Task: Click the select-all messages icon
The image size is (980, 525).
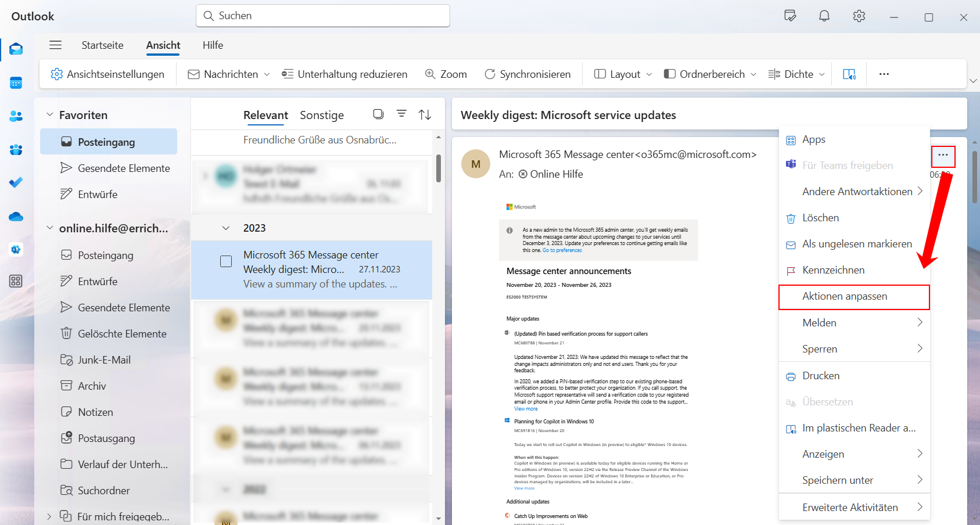Action: [x=378, y=114]
